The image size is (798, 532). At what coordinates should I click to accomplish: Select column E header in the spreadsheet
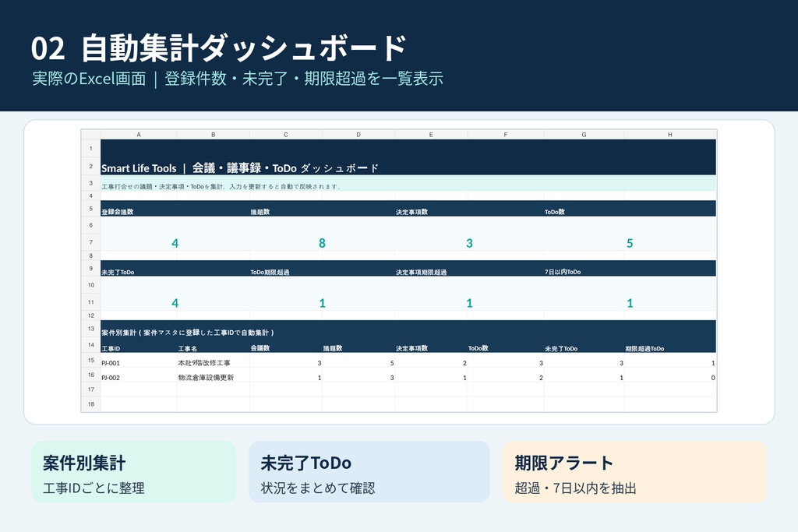[x=431, y=135]
